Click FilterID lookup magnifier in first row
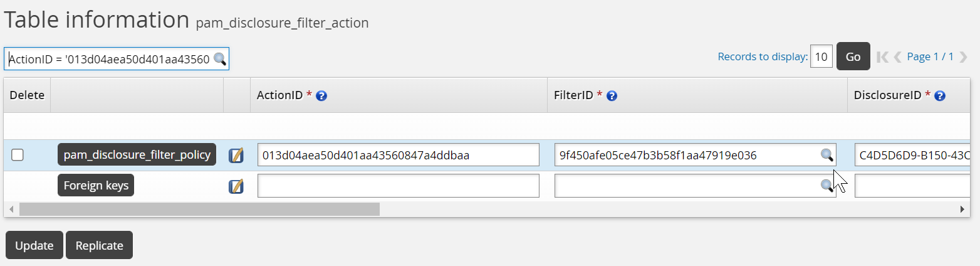The height and width of the screenshot is (266, 980). (827, 155)
